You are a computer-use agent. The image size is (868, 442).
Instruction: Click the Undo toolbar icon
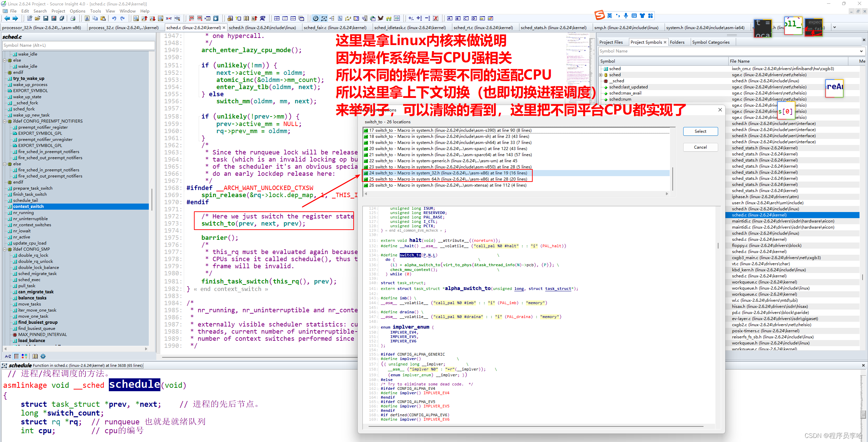114,19
